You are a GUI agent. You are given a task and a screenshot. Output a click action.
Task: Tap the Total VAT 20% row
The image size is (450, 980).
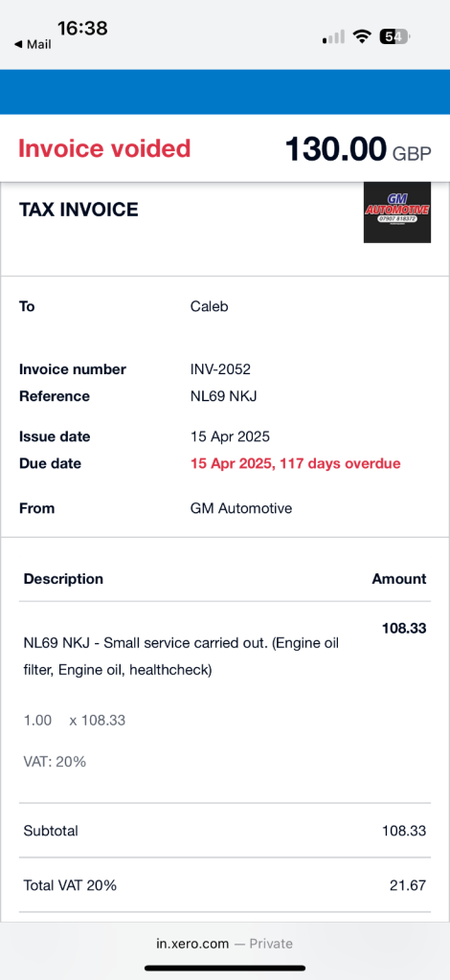click(x=225, y=885)
